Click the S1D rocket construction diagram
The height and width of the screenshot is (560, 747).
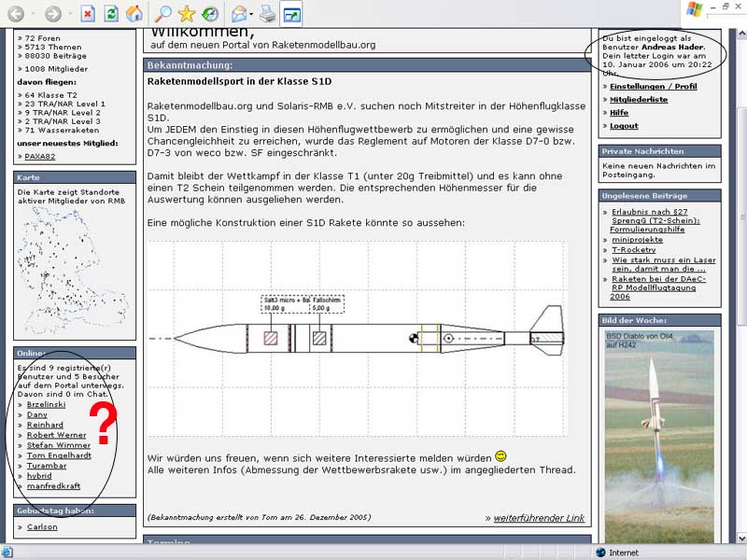click(357, 339)
